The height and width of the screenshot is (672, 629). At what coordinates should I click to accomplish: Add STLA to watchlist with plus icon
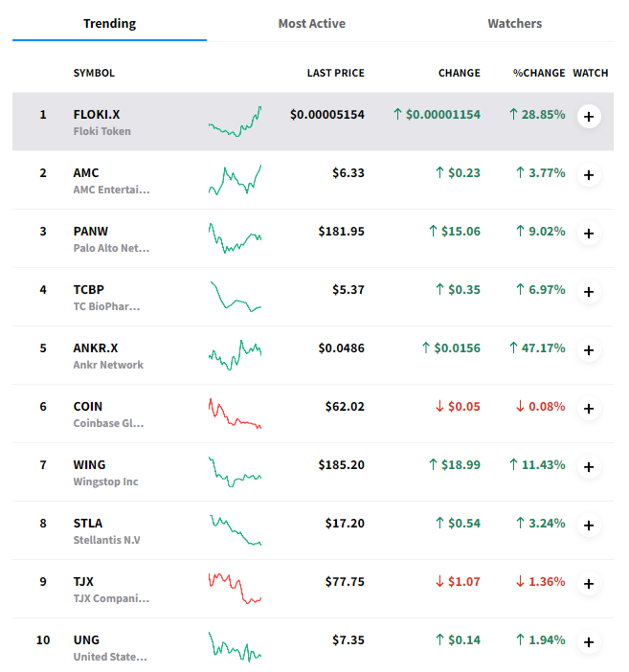(589, 526)
